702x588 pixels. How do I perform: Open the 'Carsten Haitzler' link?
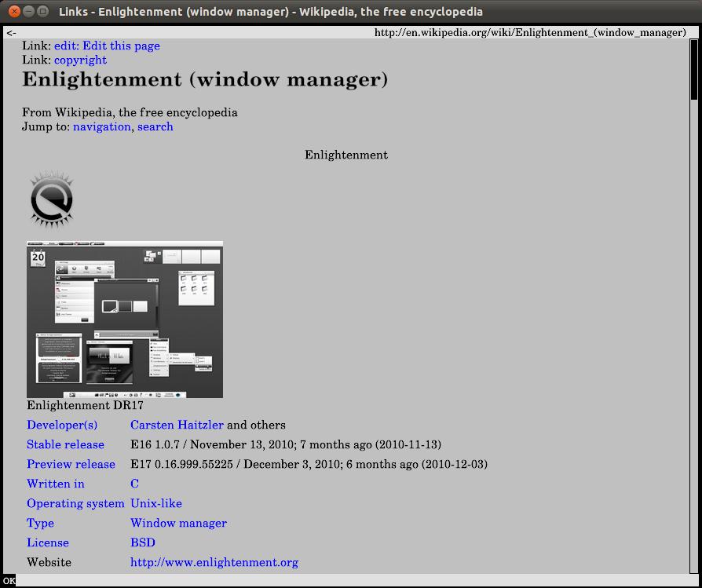pyautogui.click(x=177, y=425)
